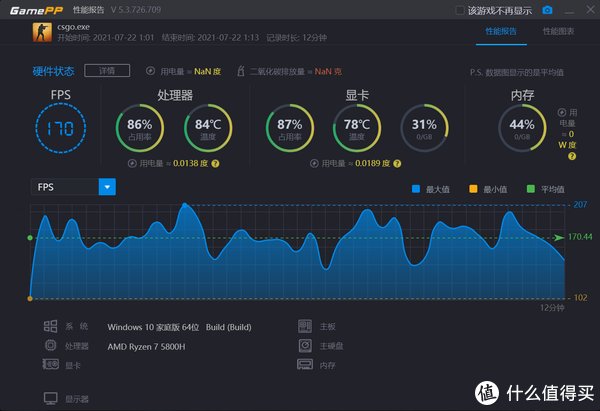Viewport: 600px width, 411px height.
Task: Click the memory 44% gauge
Action: (x=522, y=128)
